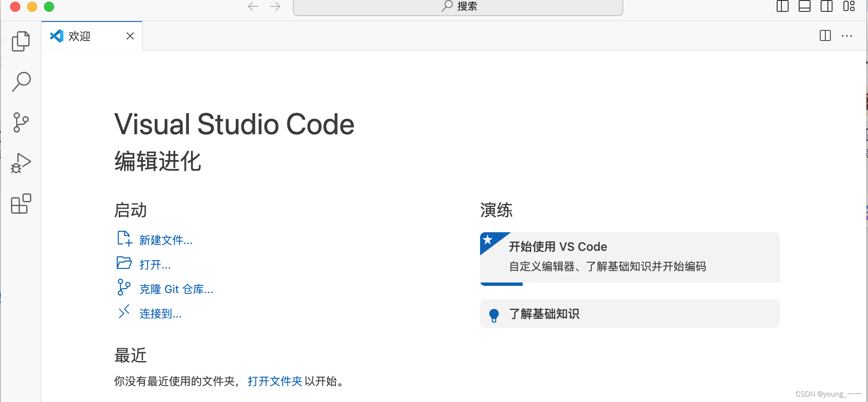This screenshot has width=868, height=402.
Task: Click the walkthrough progress bar under 开始使用 VS Code
Action: pos(502,284)
